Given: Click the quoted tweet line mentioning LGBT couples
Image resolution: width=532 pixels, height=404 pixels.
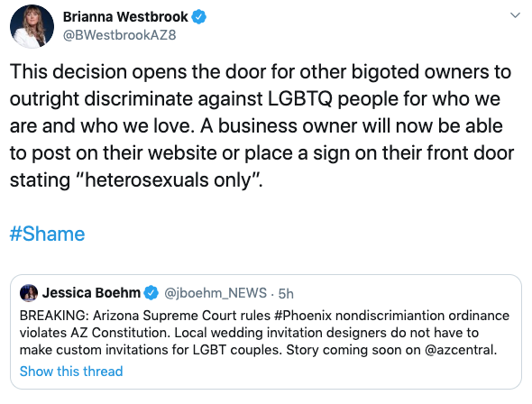Looking at the screenshot, I should pyautogui.click(x=258, y=350).
